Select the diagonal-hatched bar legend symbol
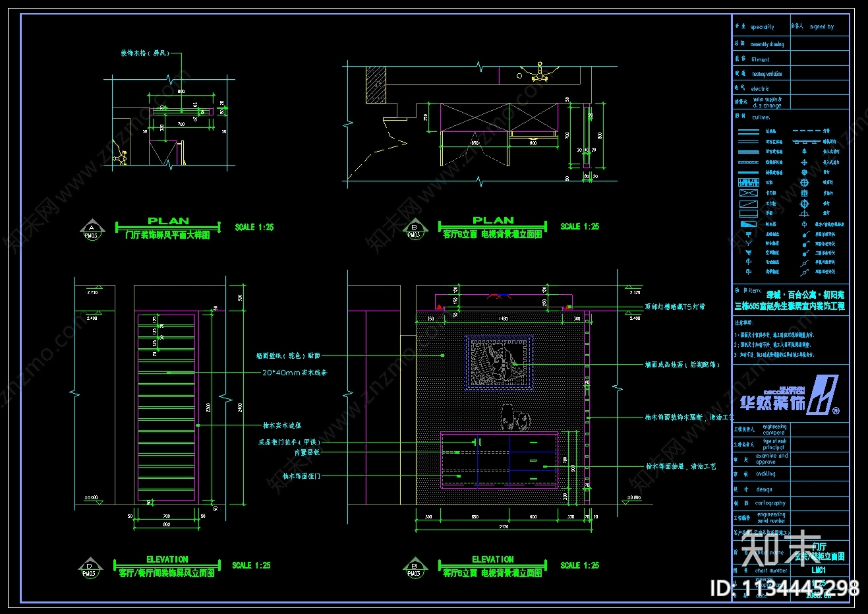This screenshot has width=868, height=614. pos(749,162)
